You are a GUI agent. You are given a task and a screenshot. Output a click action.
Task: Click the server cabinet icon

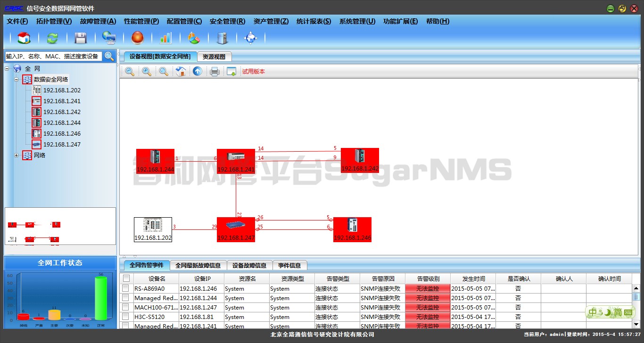pos(222,38)
